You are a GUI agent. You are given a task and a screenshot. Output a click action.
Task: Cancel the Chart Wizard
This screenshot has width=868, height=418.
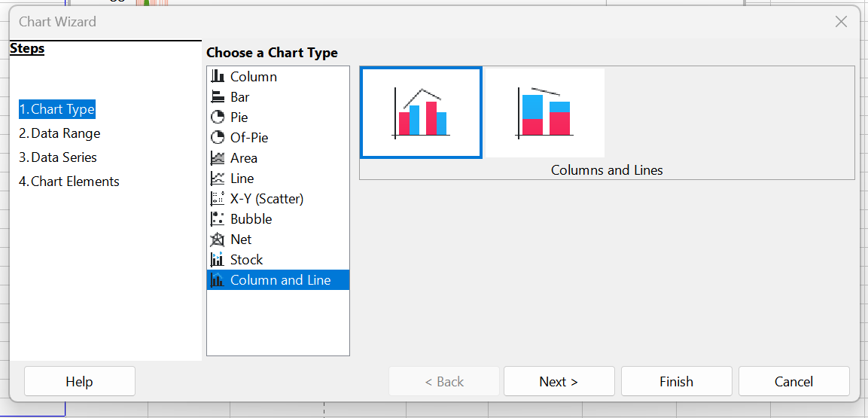(x=793, y=382)
